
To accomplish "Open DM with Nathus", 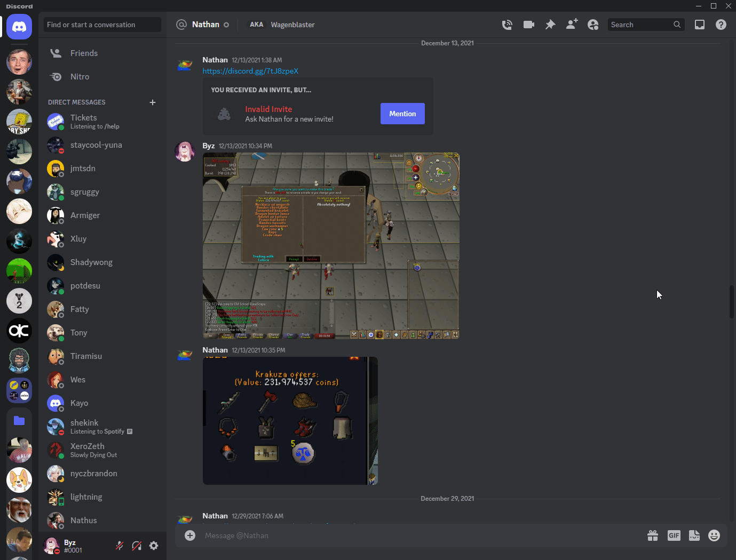I will tap(102, 521).
